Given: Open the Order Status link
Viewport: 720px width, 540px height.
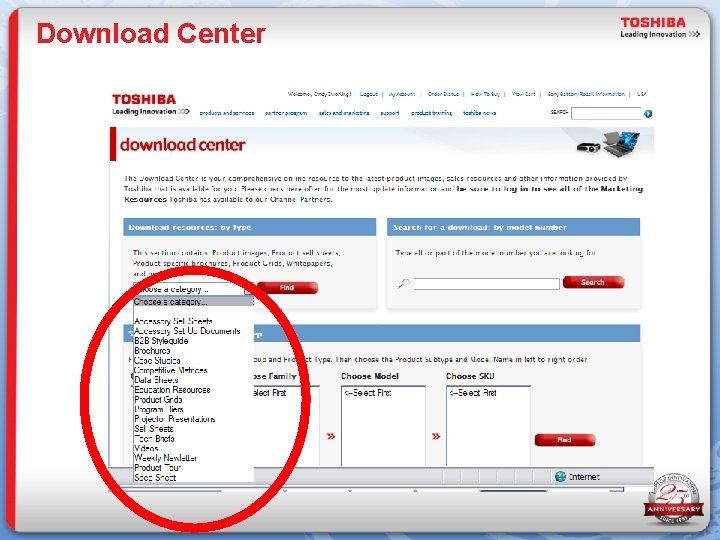Looking at the screenshot, I should (x=443, y=94).
